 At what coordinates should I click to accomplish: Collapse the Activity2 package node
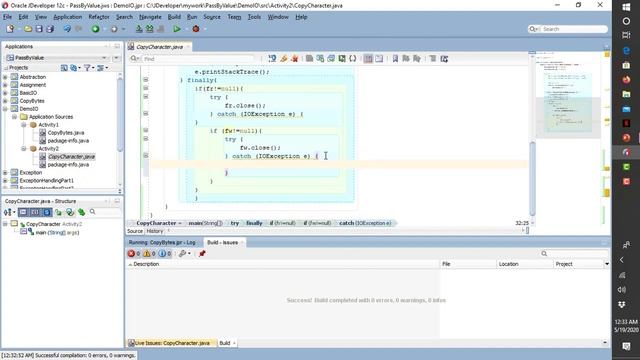24,149
